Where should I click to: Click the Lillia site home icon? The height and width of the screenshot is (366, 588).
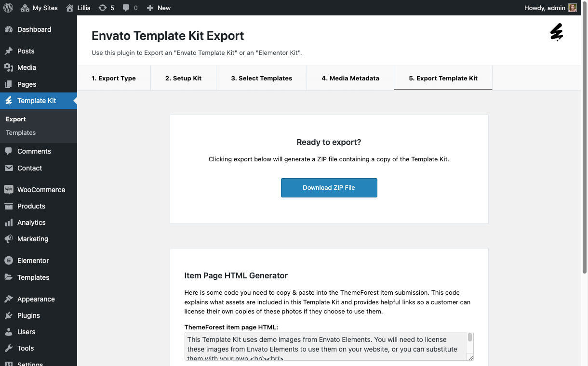pyautogui.click(x=70, y=8)
